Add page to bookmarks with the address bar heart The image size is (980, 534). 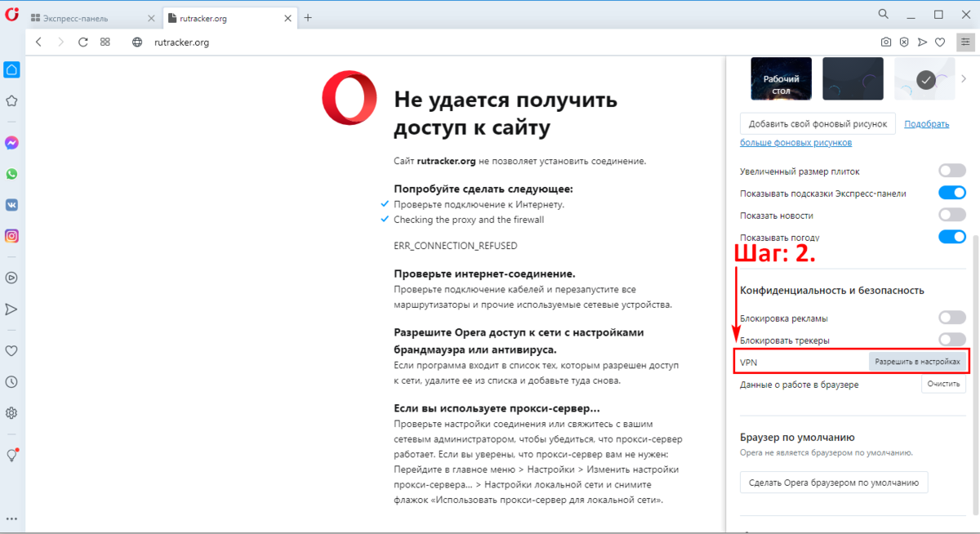pyautogui.click(x=940, y=42)
